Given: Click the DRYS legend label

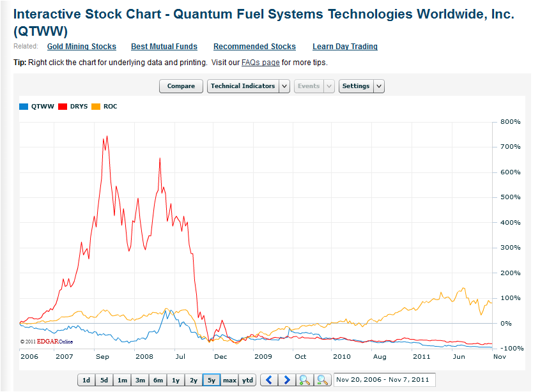Looking at the screenshot, I should 79,107.
